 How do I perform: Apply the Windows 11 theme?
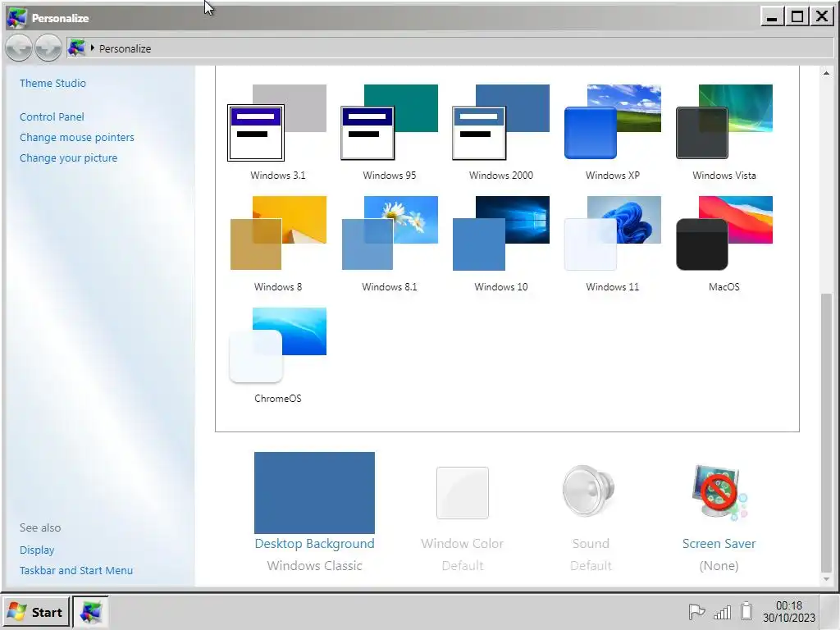click(x=612, y=244)
